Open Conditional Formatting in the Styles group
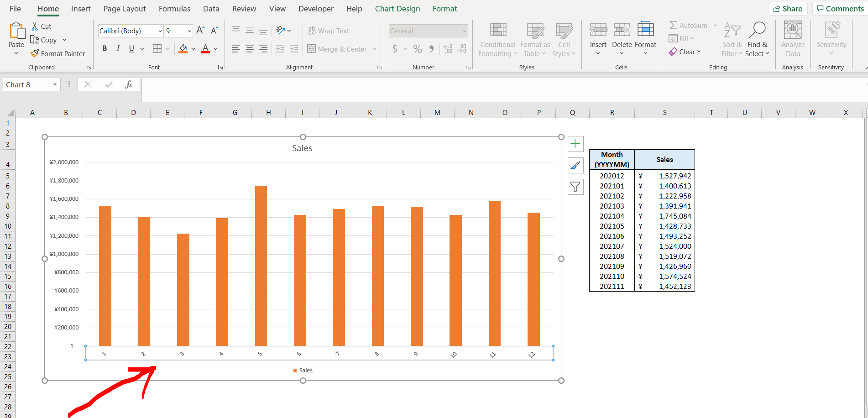 click(x=497, y=40)
